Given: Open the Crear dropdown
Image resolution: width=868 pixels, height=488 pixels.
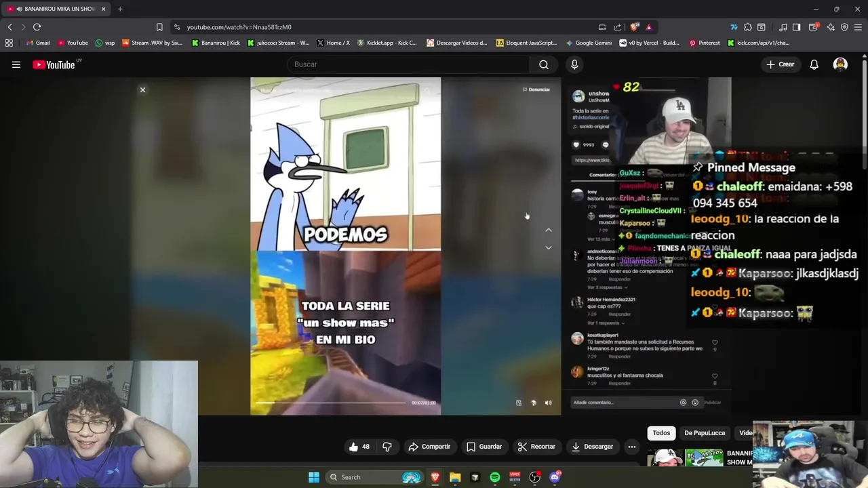Looking at the screenshot, I should click(780, 64).
